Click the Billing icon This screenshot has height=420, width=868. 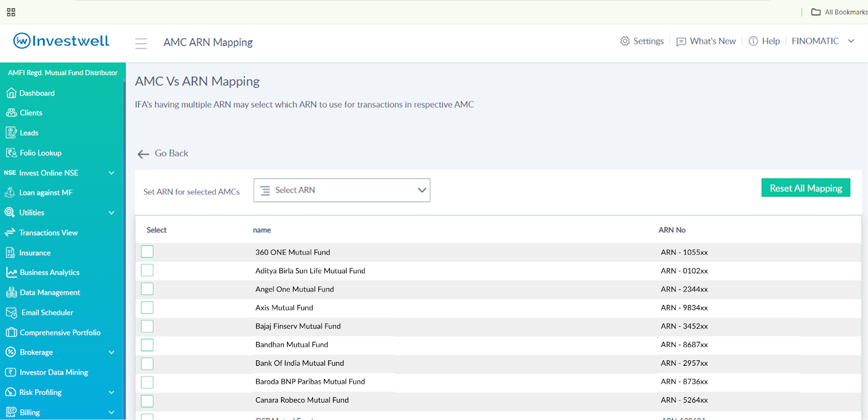click(x=11, y=412)
